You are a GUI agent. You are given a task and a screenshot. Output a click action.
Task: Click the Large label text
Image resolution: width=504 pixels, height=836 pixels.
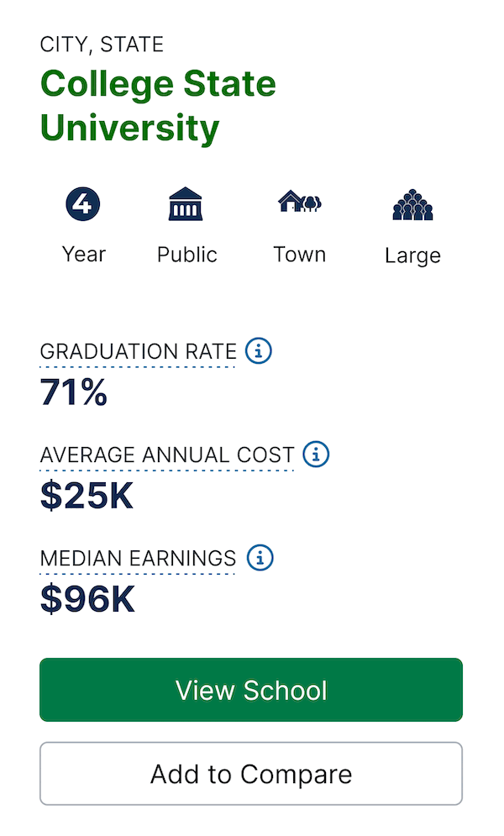pos(413,256)
